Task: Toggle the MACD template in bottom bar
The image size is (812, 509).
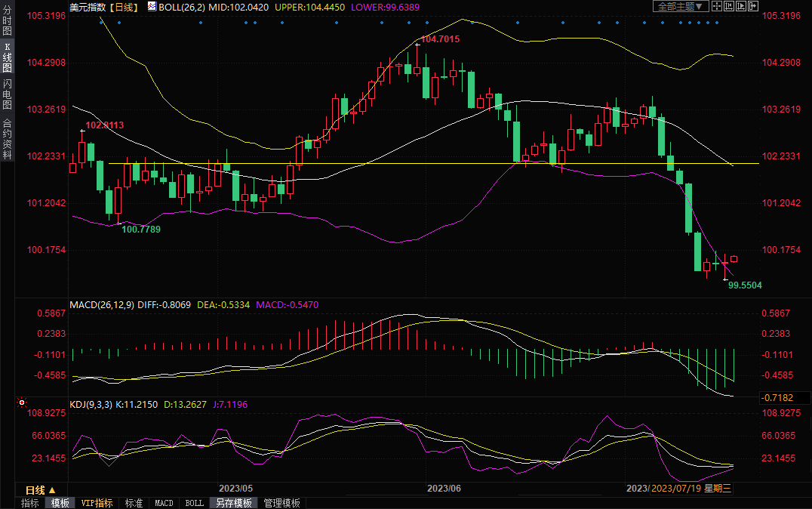Action: [x=164, y=503]
